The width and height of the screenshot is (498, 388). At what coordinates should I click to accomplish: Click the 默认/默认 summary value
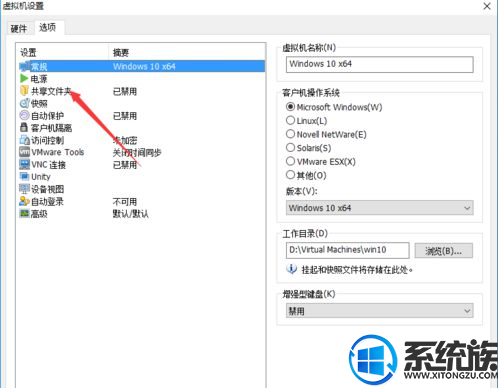point(130,214)
